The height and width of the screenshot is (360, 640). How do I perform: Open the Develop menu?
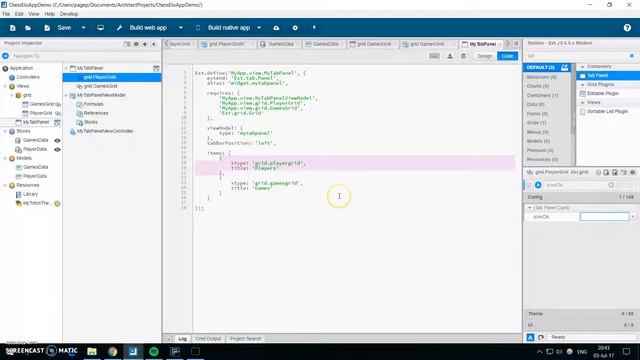pos(69,14)
